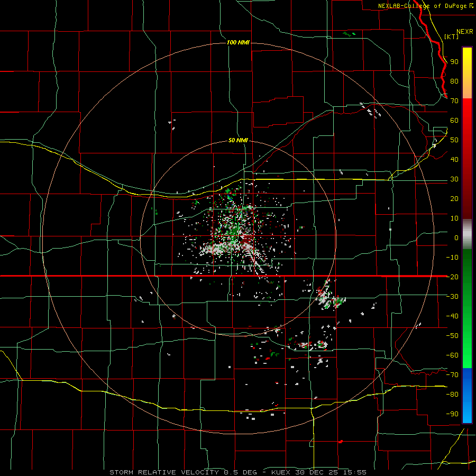Click the -10 value on velocity scale
476x476 pixels.
pos(452,258)
